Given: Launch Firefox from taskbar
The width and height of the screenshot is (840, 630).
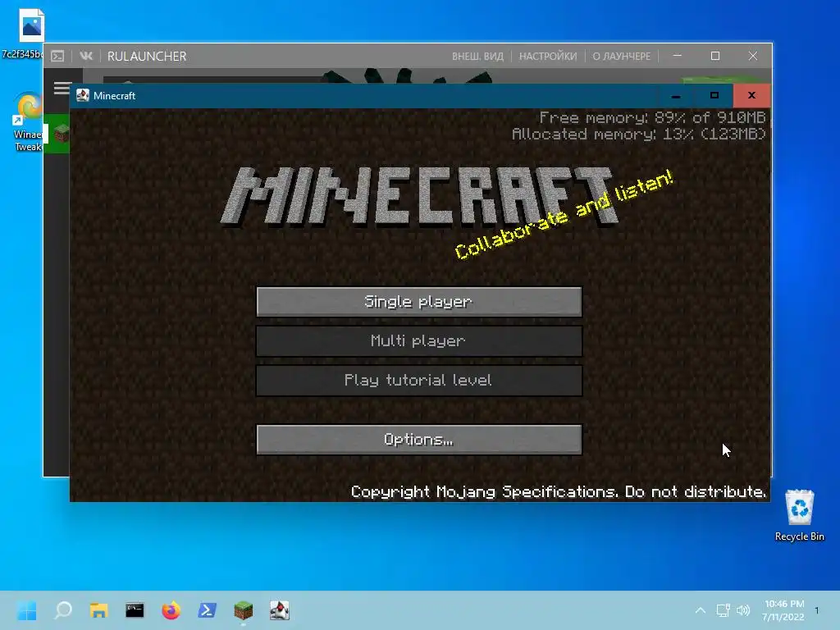Looking at the screenshot, I should 171,610.
